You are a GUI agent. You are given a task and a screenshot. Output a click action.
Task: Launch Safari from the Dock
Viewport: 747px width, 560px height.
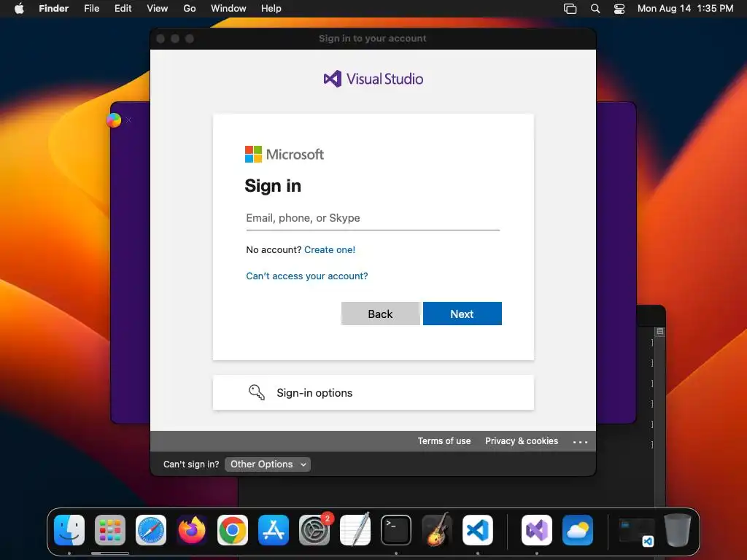pos(151,530)
